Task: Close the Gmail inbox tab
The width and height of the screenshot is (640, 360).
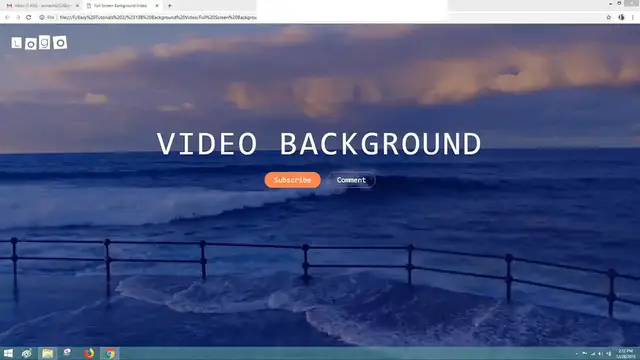Action: tap(77, 6)
